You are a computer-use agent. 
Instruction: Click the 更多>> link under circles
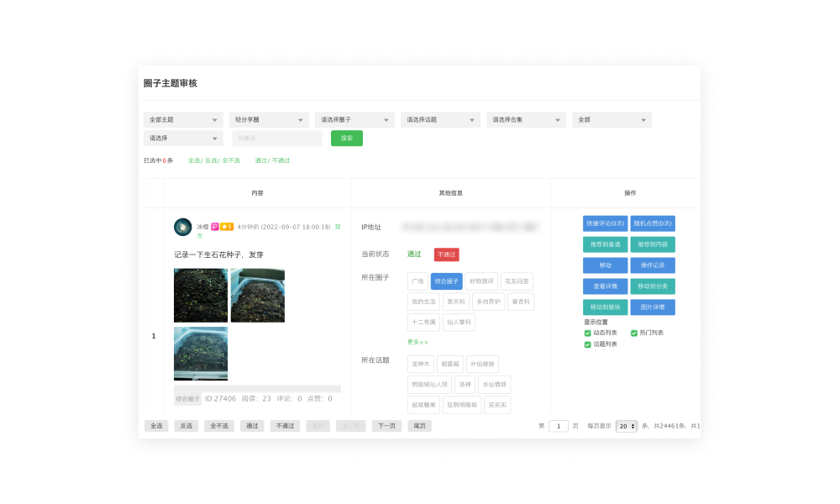[x=417, y=342]
